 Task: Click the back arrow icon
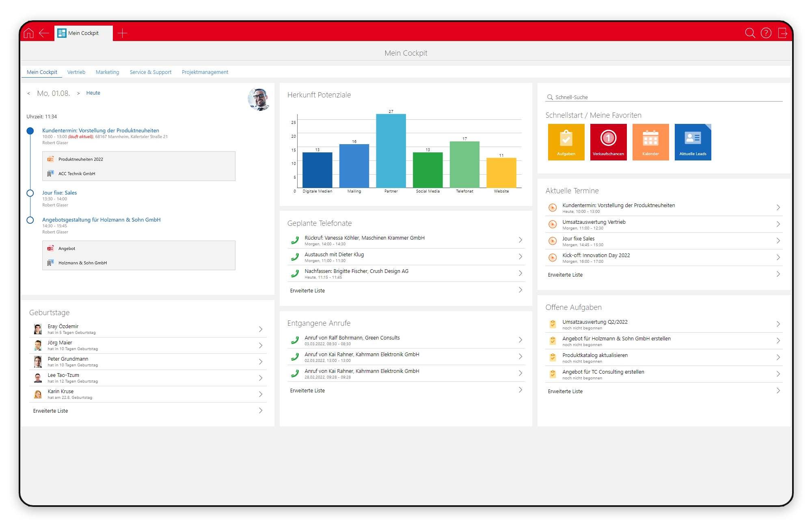coord(44,33)
